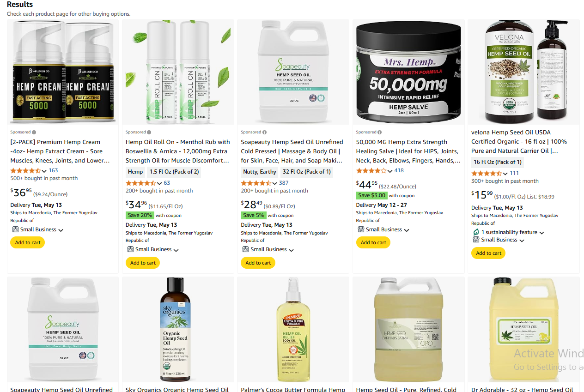Click sustainability leaf icon on velona listing

point(476,232)
